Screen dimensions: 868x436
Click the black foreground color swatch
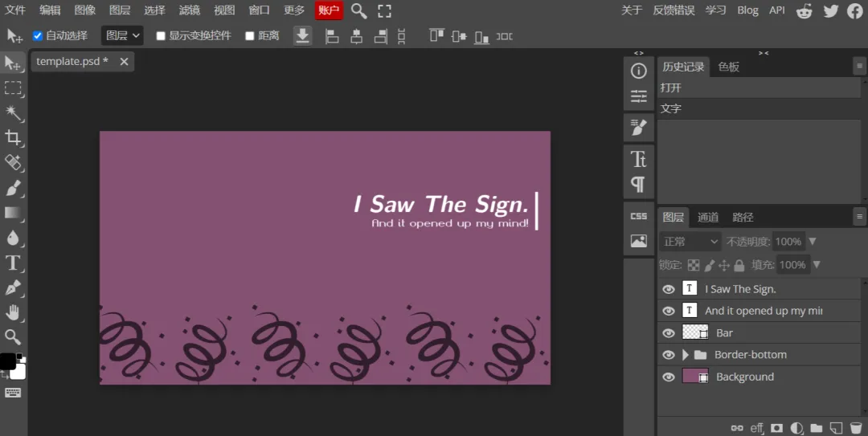point(7,361)
